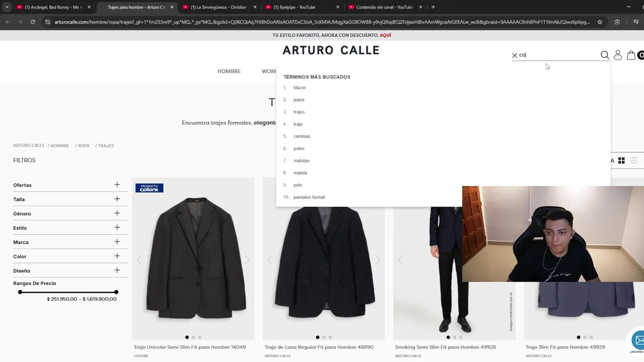Open the user account icon
The height and width of the screenshot is (362, 644).
(x=618, y=55)
